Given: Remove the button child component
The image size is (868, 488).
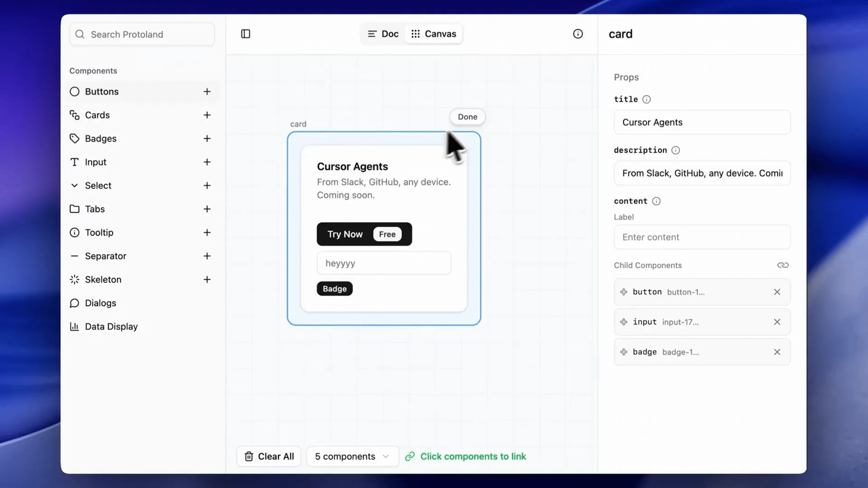Looking at the screenshot, I should tap(777, 292).
